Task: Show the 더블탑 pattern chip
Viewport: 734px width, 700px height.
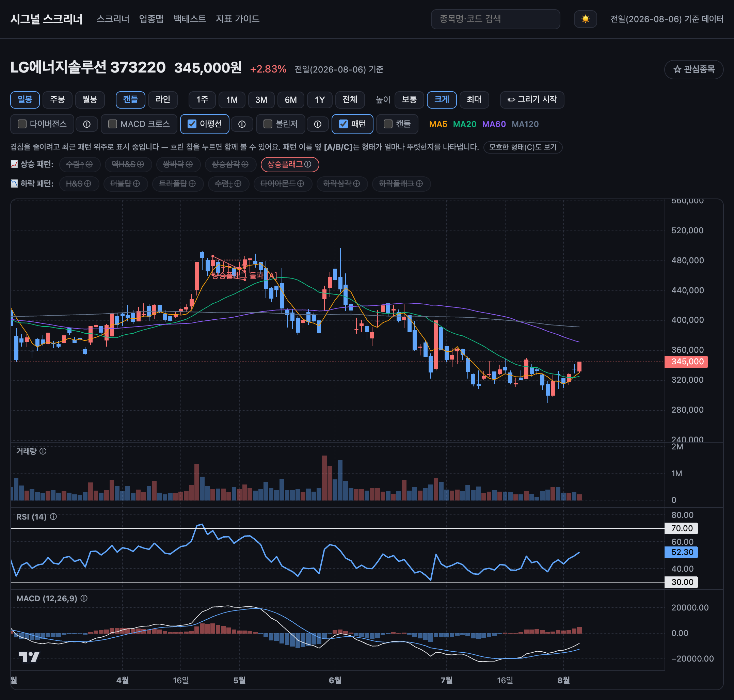Action: point(125,184)
